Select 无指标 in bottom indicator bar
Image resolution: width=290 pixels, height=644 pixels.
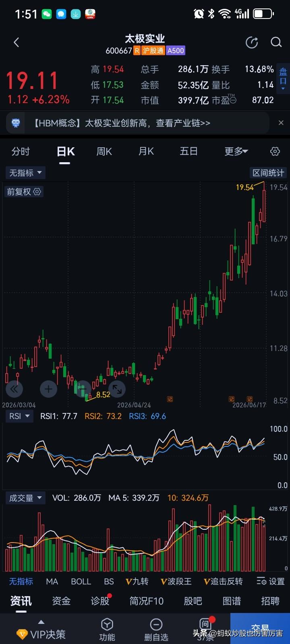tap(21, 581)
